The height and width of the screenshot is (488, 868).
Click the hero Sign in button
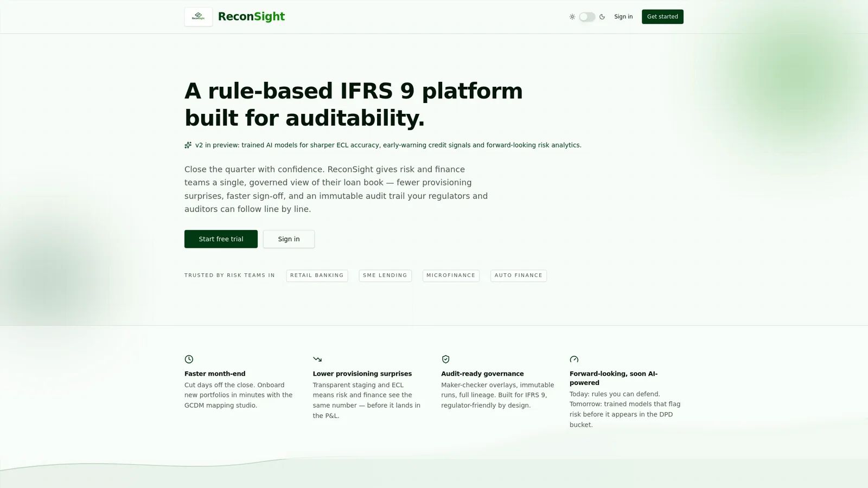[289, 239]
